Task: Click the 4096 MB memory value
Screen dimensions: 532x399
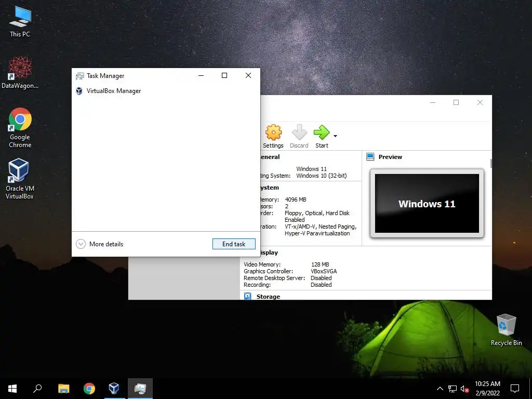Action: click(296, 199)
